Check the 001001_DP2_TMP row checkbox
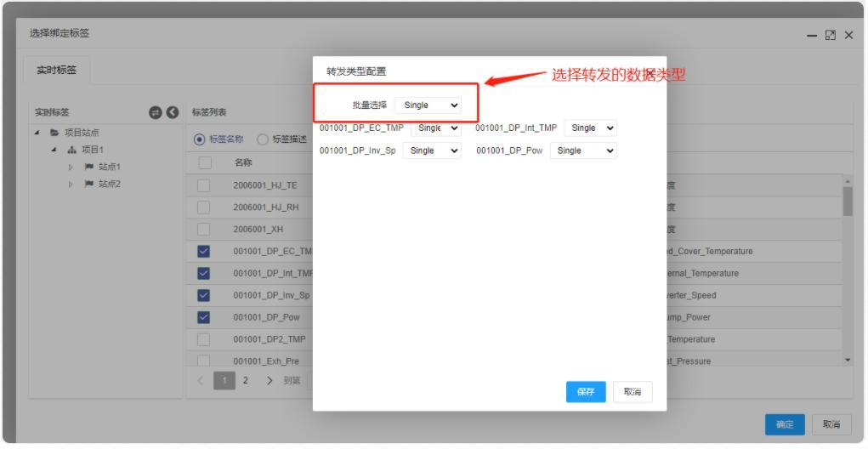Screen dimensions: 868x449 coord(204,339)
